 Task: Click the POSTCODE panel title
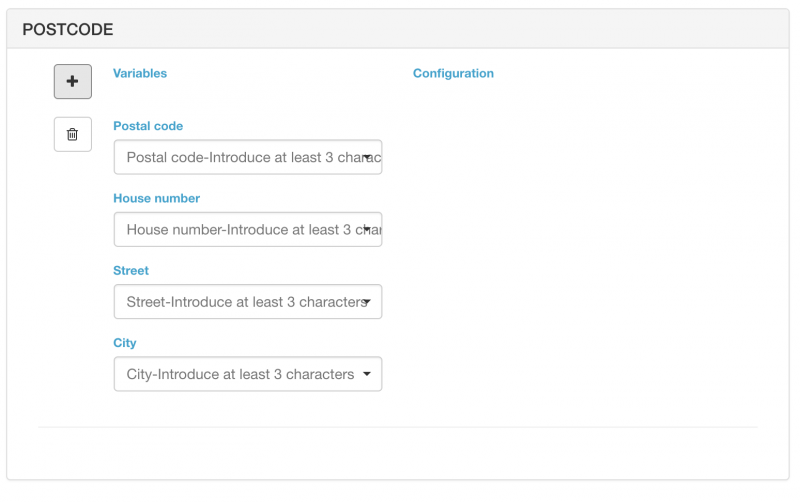coord(68,30)
